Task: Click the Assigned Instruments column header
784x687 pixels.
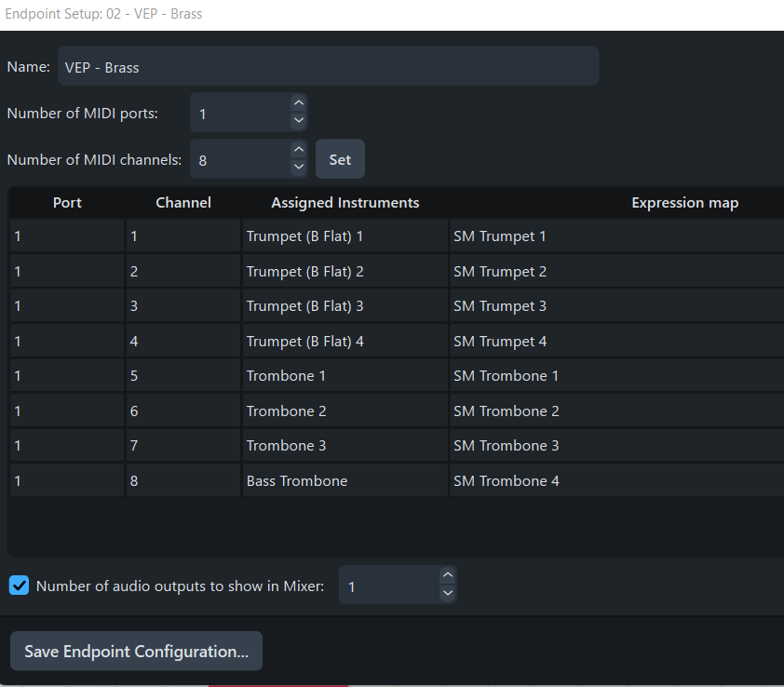Action: [x=345, y=203]
